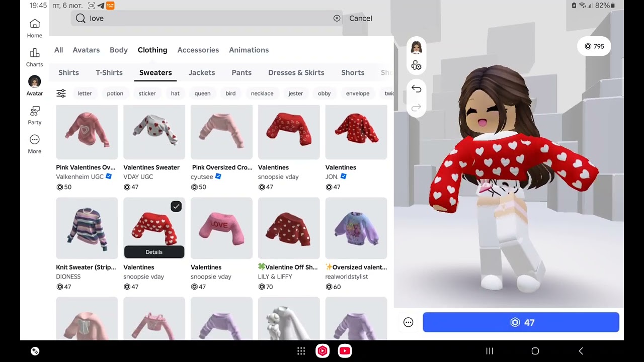The height and width of the screenshot is (362, 644).
Task: Switch to the Body category tab
Action: point(119,50)
